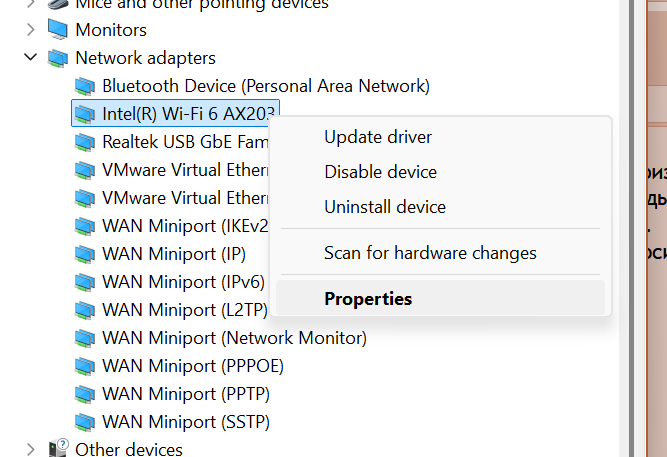Click the Monitors category icon
667x457 pixels.
(57, 30)
